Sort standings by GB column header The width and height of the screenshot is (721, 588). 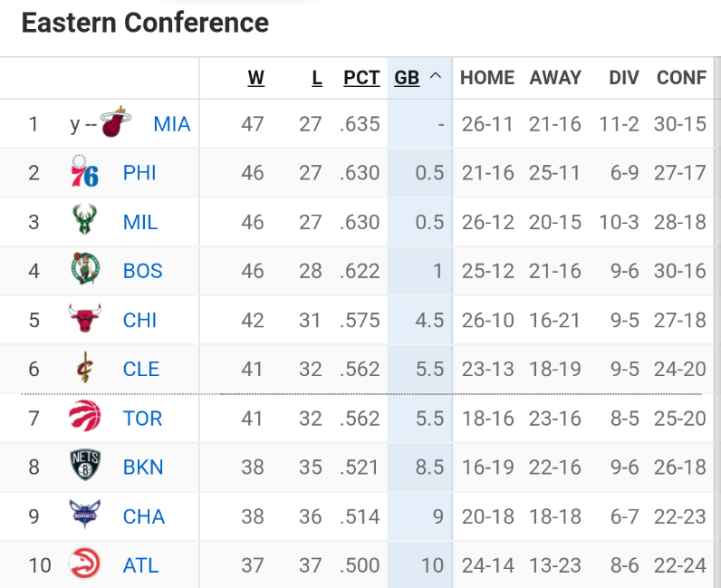tap(407, 78)
